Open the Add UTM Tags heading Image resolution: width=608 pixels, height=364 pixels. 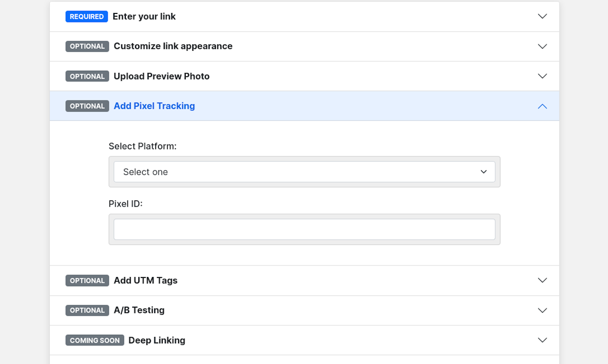146,280
